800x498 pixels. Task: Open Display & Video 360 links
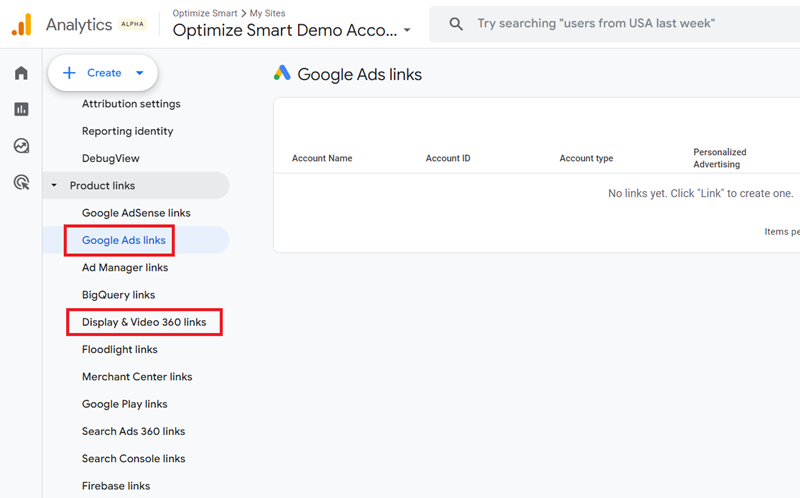[144, 322]
